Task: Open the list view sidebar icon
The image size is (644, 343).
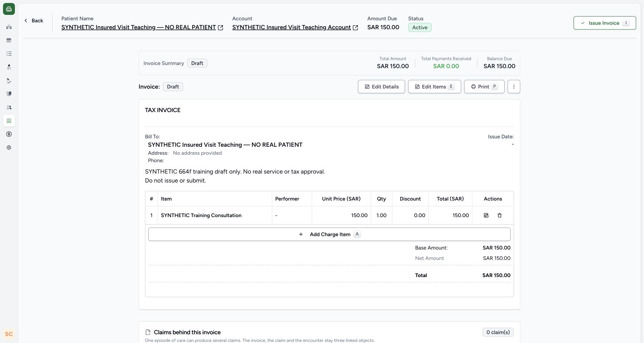Action: tap(9, 54)
